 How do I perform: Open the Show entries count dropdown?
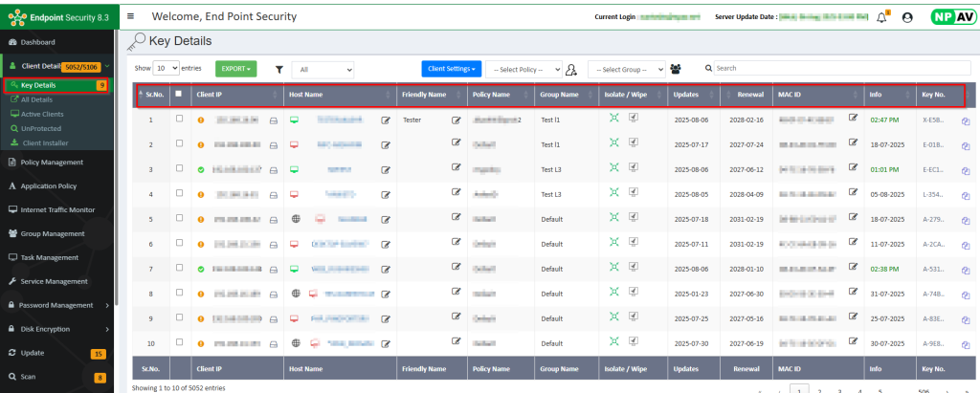click(x=167, y=69)
